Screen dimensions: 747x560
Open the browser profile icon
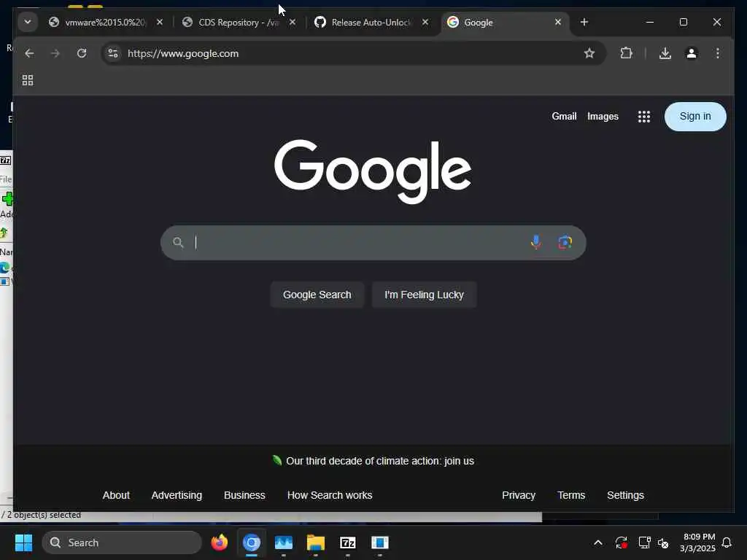(692, 53)
